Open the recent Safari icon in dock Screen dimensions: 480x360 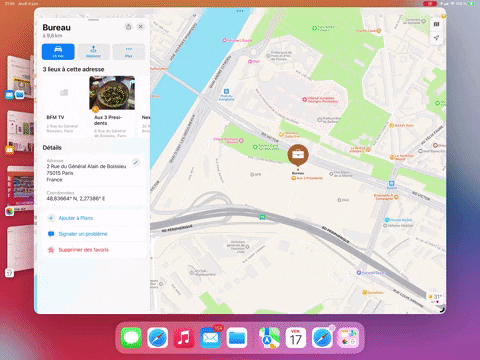coord(322,338)
